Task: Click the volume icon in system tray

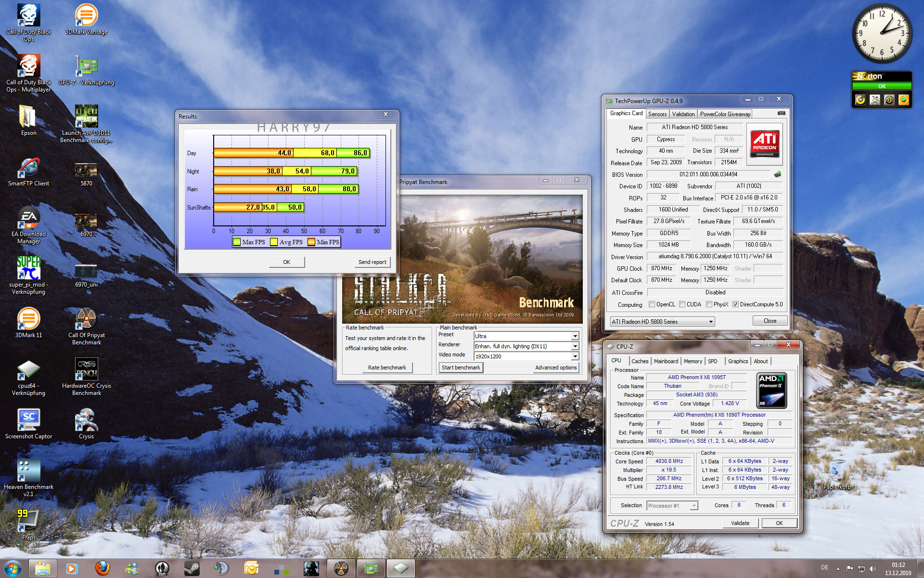Action: pos(873,569)
